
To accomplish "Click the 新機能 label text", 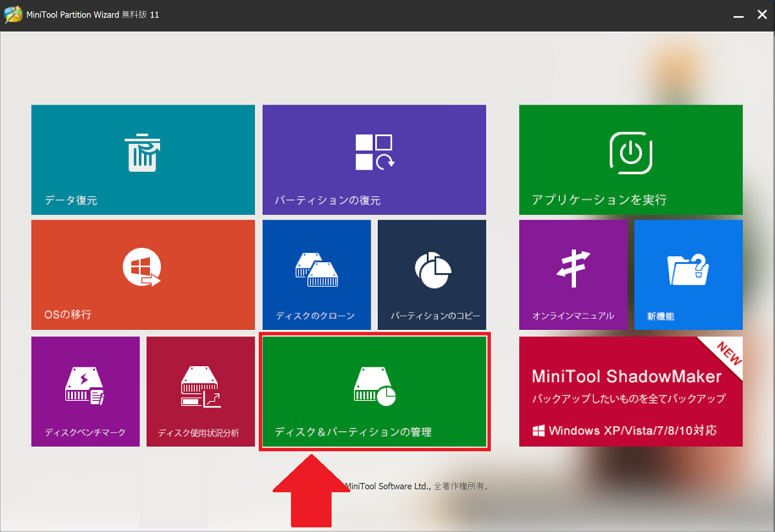I will pos(660,316).
